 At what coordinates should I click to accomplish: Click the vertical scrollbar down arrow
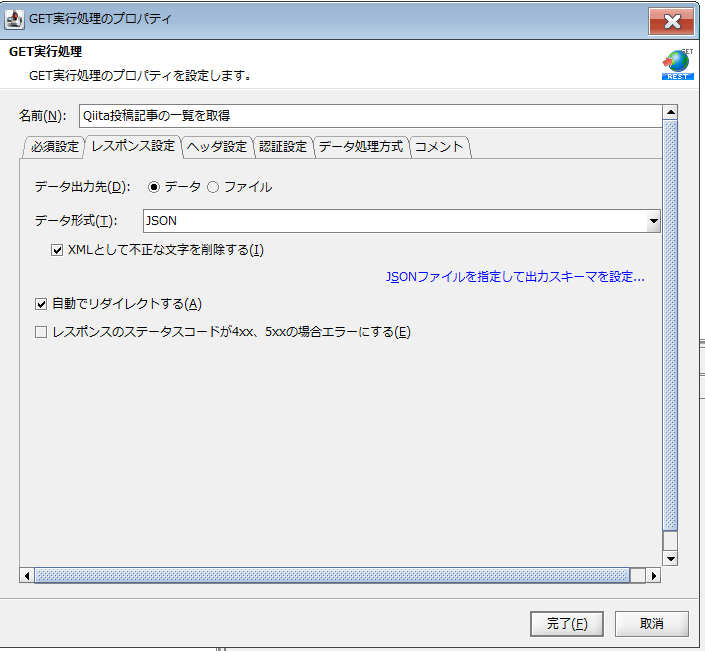coord(670,559)
